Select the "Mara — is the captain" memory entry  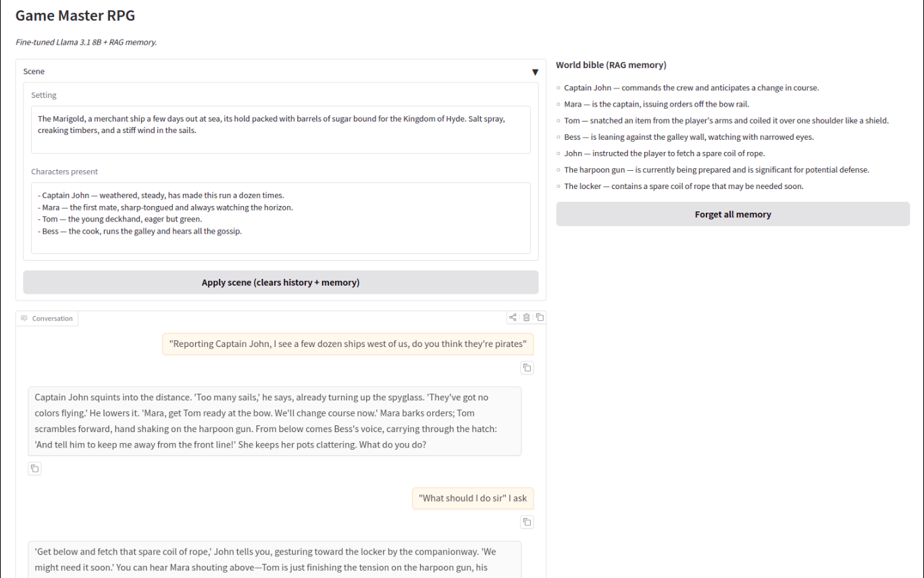click(657, 104)
